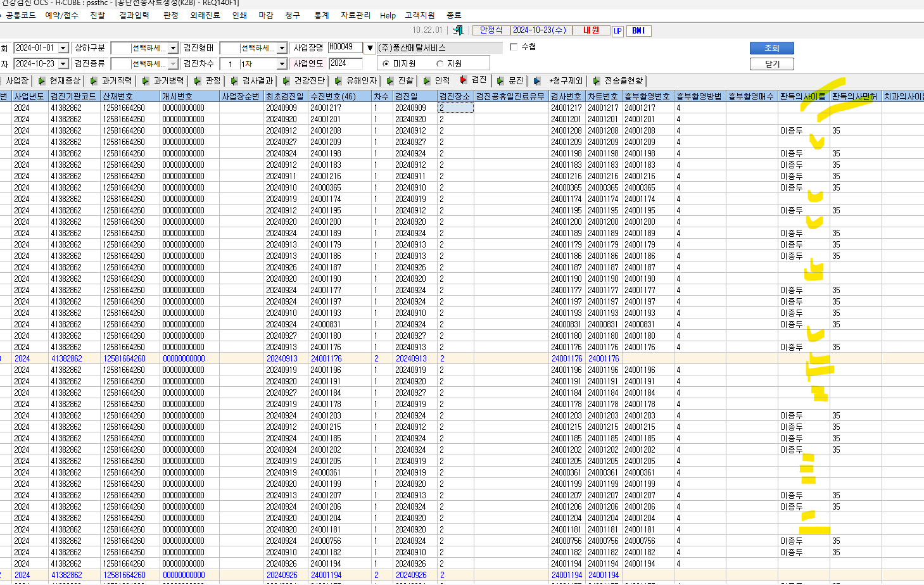924x585 pixels.
Task: Open the 결과입력 menu
Action: click(x=134, y=15)
